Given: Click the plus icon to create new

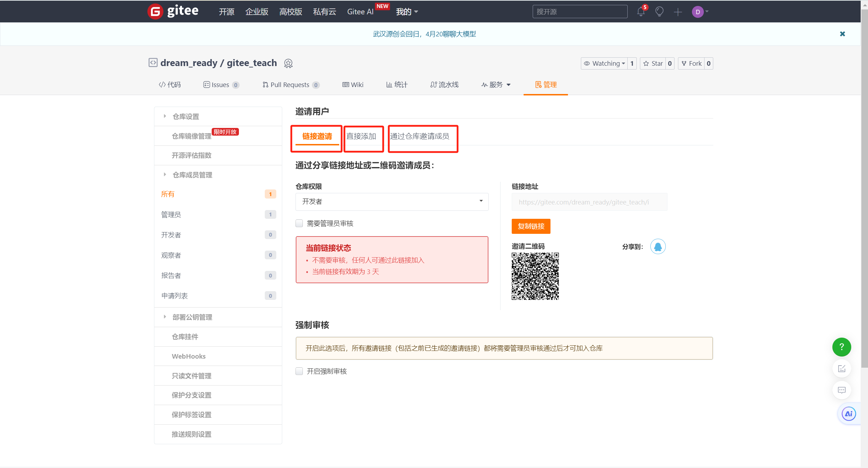Looking at the screenshot, I should click(x=678, y=12).
